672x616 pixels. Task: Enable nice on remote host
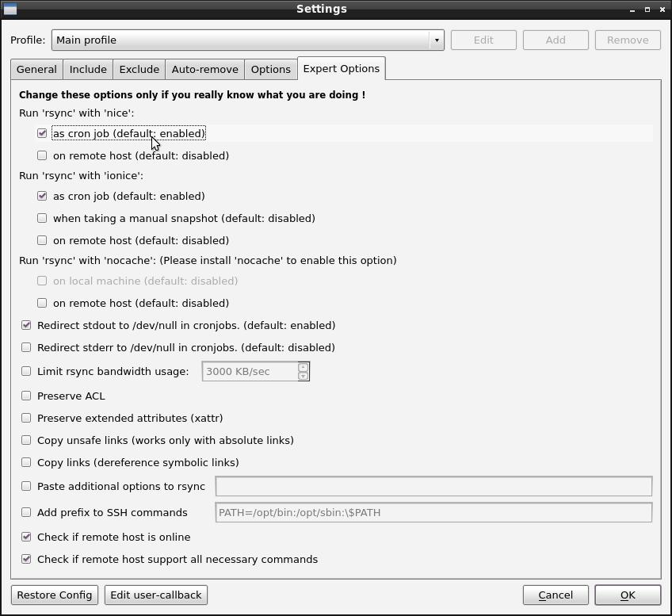pos(42,155)
